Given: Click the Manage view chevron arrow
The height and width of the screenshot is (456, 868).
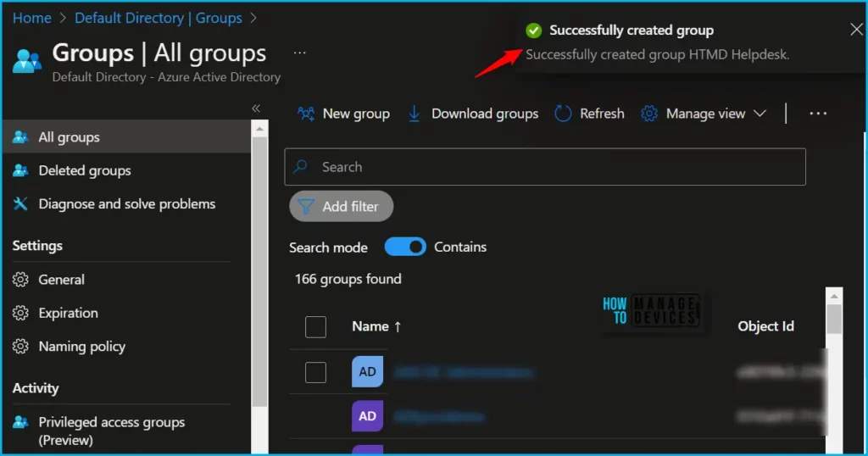Looking at the screenshot, I should (760, 114).
